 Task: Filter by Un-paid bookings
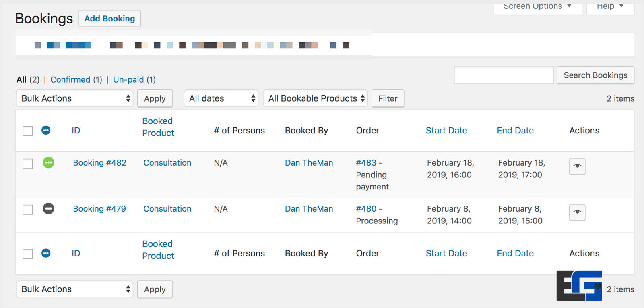point(128,79)
